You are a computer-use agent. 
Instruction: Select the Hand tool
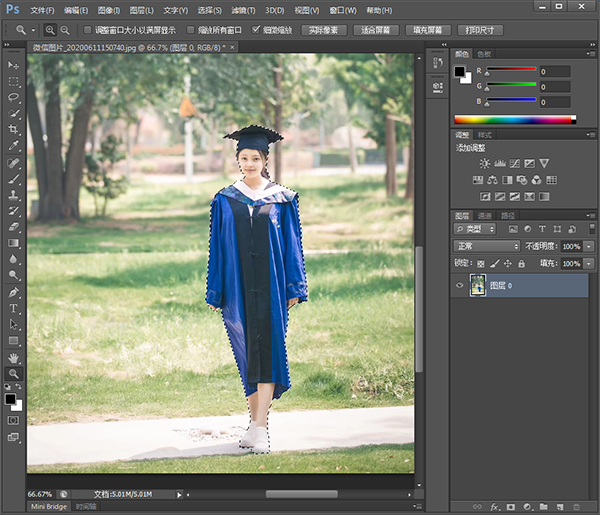14,357
